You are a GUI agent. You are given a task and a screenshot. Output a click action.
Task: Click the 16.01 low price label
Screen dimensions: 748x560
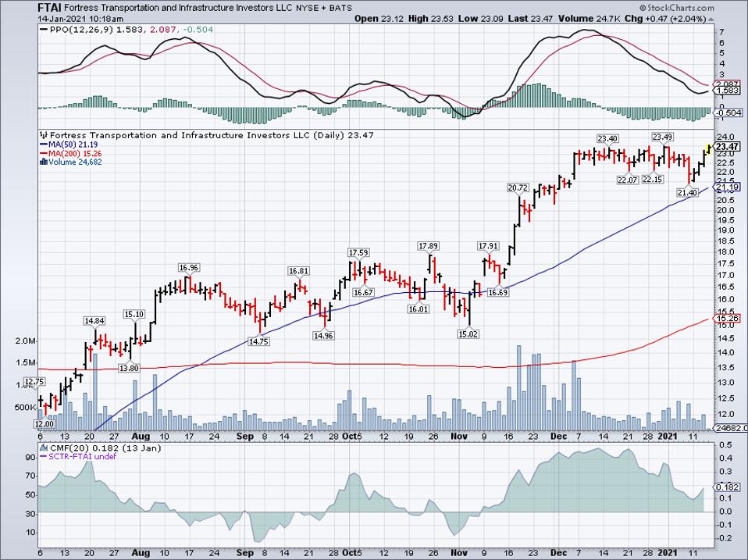click(x=419, y=309)
